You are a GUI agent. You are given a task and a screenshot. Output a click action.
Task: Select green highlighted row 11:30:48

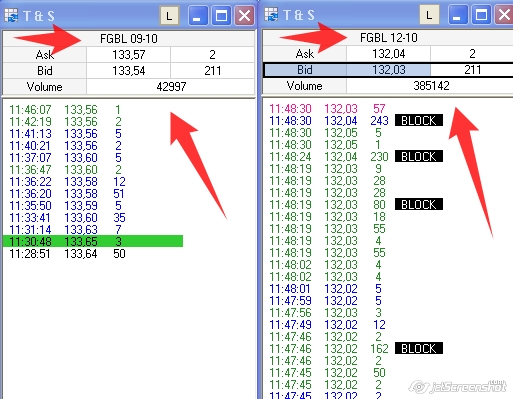(93, 241)
